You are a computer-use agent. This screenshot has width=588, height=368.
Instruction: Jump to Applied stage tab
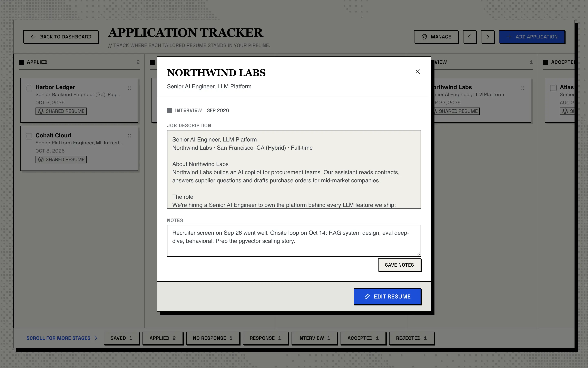pyautogui.click(x=163, y=338)
